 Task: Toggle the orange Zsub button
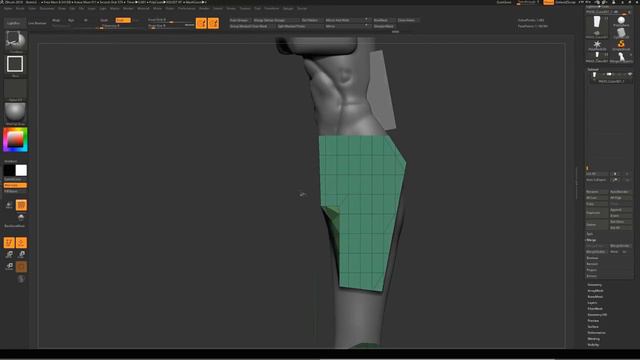(123, 20)
